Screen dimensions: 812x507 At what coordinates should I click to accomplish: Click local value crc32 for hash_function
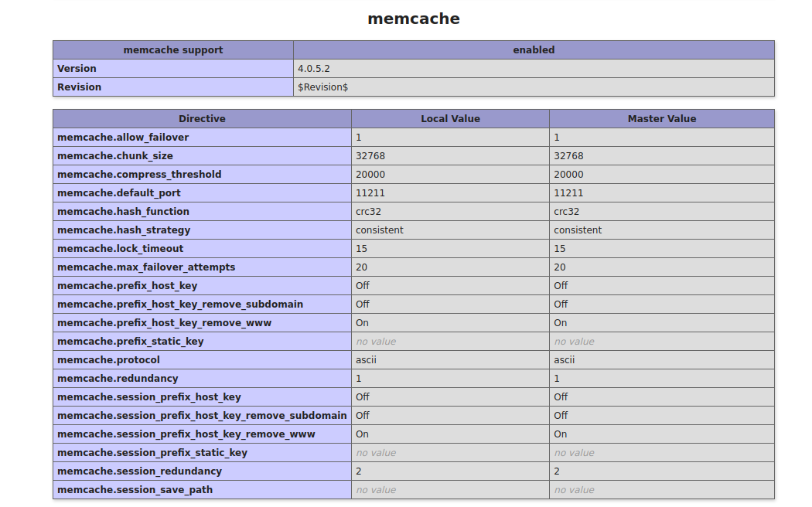point(368,212)
